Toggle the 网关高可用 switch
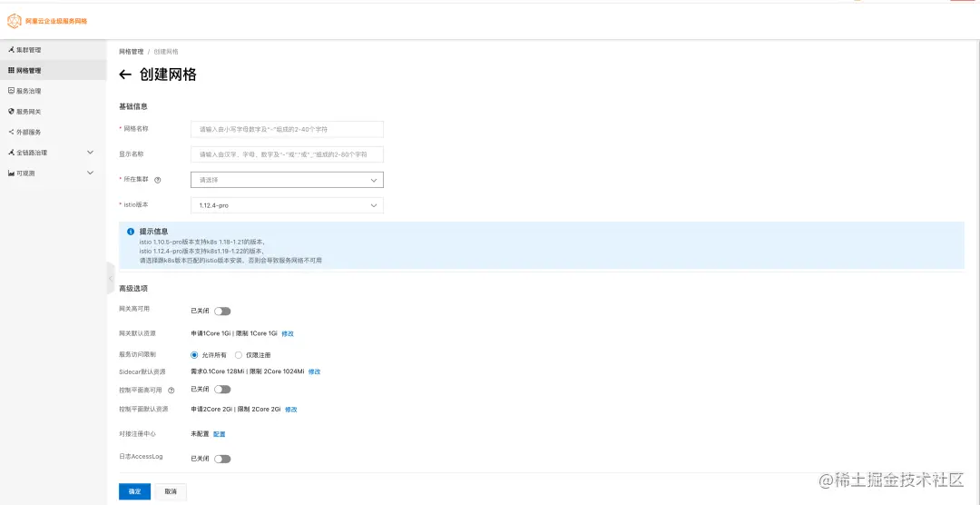This screenshot has height=505, width=980. (222, 311)
